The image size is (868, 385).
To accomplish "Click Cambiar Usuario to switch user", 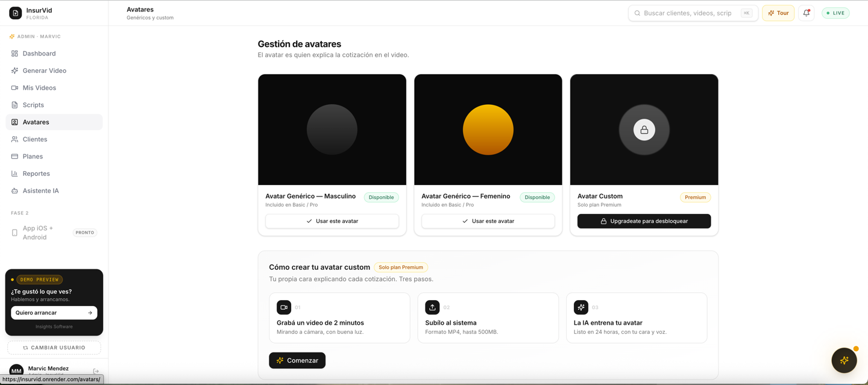I will pyautogui.click(x=54, y=348).
